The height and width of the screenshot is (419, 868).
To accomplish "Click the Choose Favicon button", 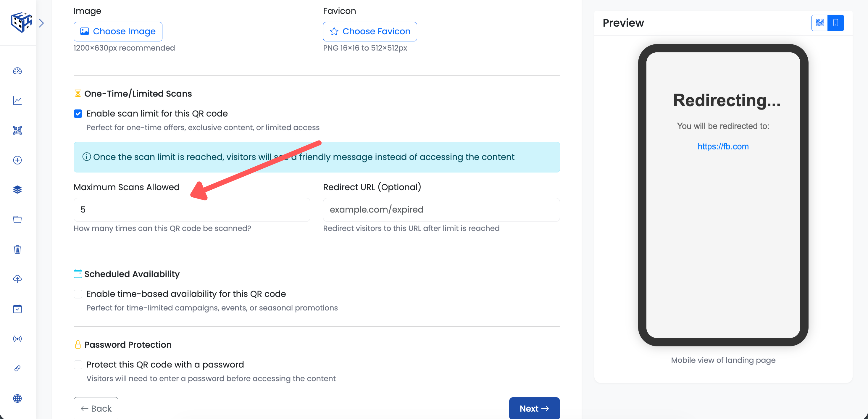I will click(x=370, y=32).
